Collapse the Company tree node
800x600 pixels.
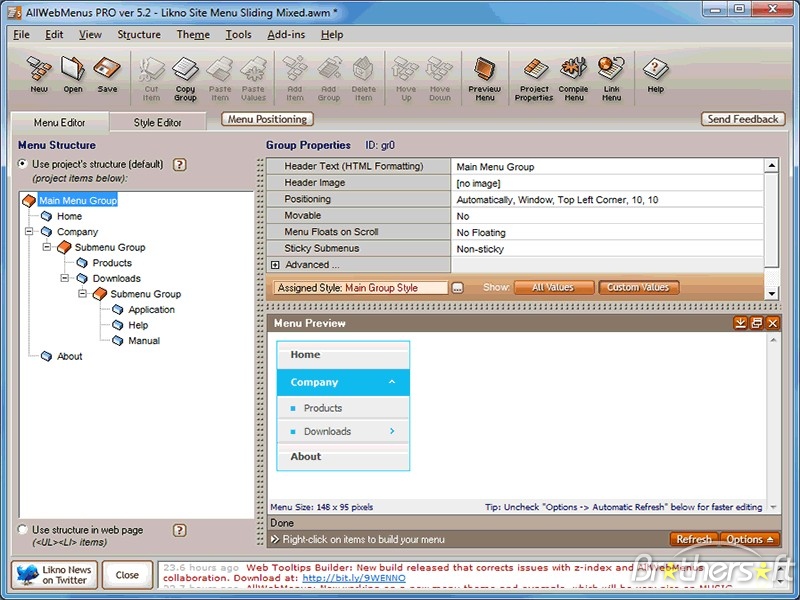pos(30,232)
